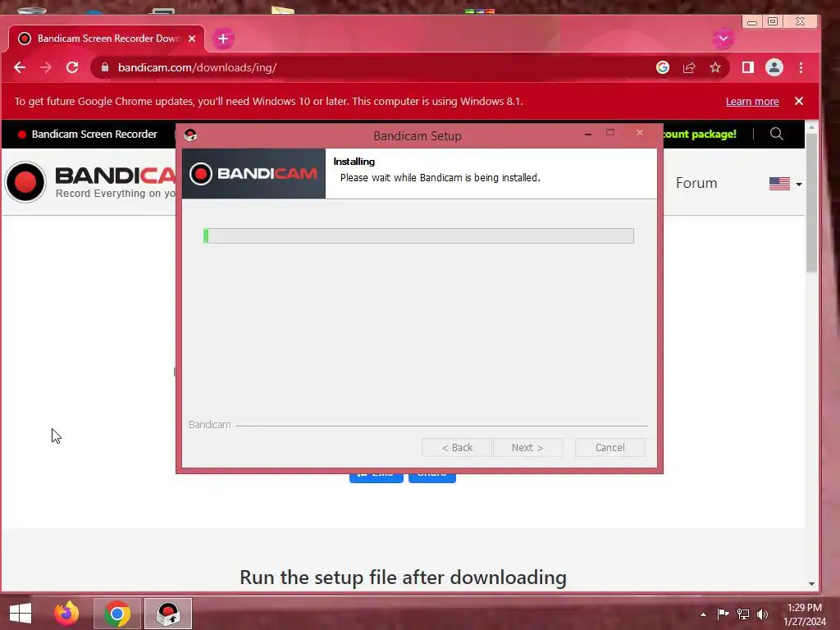The image size is (840, 630).
Task: Open the Forum menu item
Action: click(x=696, y=183)
